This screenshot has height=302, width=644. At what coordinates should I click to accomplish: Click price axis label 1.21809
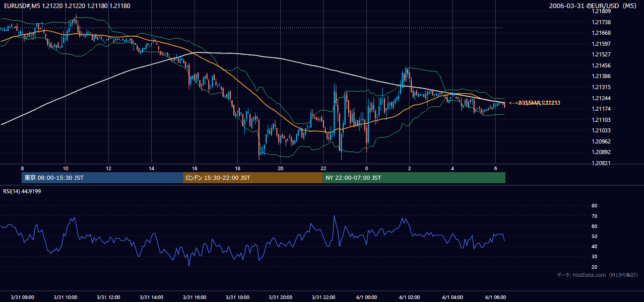(x=601, y=11)
